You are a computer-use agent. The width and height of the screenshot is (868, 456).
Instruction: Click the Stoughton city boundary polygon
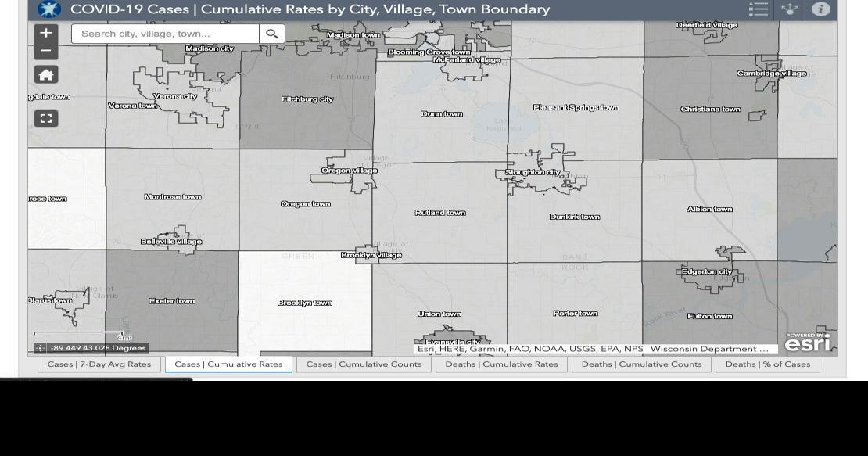click(531, 171)
